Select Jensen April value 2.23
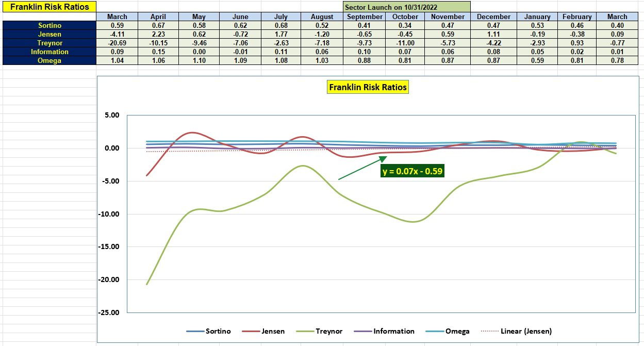The height and width of the screenshot is (346, 644). pos(158,34)
